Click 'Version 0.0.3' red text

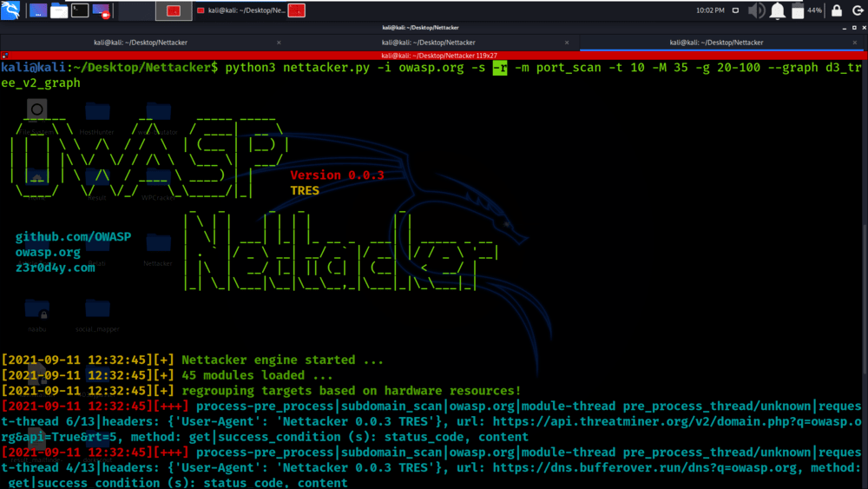337,175
